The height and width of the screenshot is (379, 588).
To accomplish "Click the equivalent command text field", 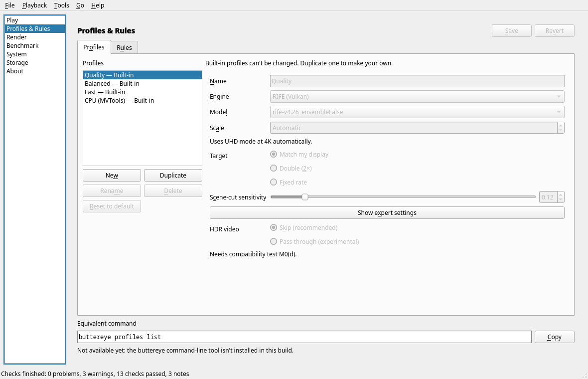I will tap(304, 337).
